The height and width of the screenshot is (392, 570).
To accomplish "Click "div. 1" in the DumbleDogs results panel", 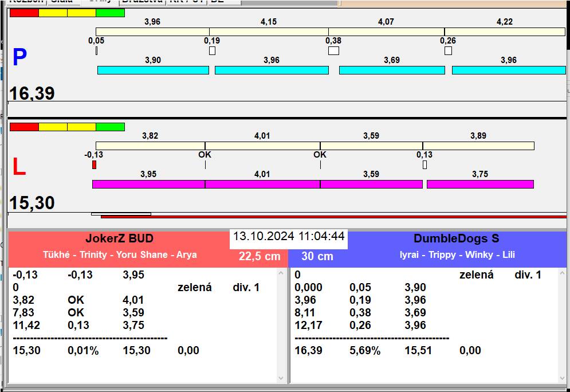I will click(x=528, y=275).
